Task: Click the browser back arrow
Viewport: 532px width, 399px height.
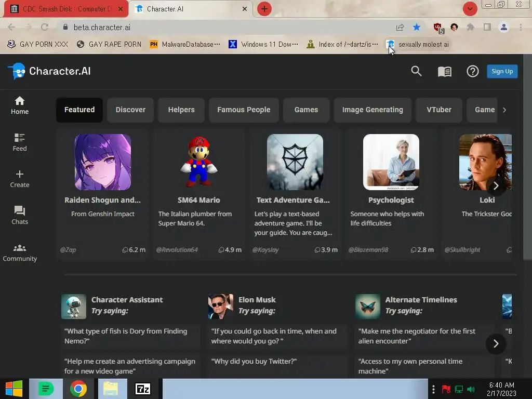Action: 11,27
